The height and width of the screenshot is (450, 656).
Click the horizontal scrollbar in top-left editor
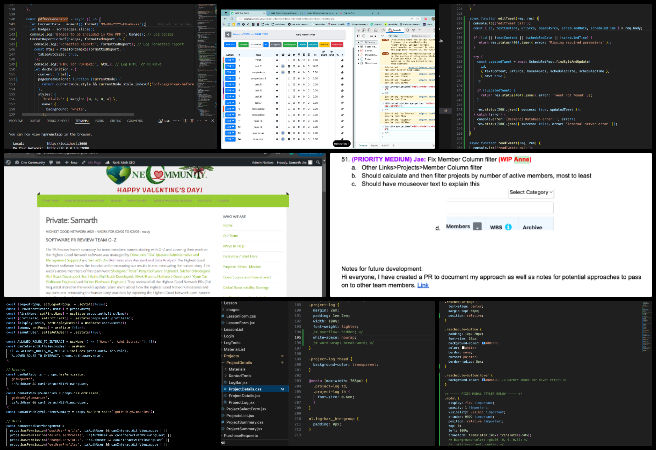point(78,114)
